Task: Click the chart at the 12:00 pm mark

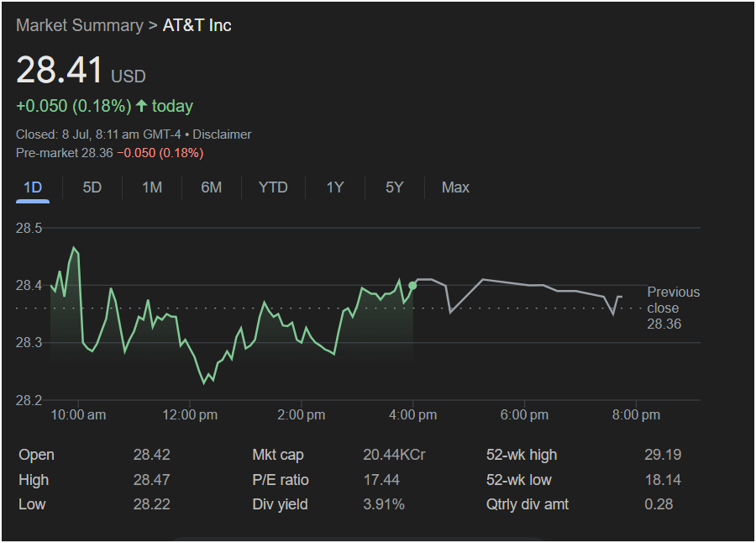Action: click(190, 414)
